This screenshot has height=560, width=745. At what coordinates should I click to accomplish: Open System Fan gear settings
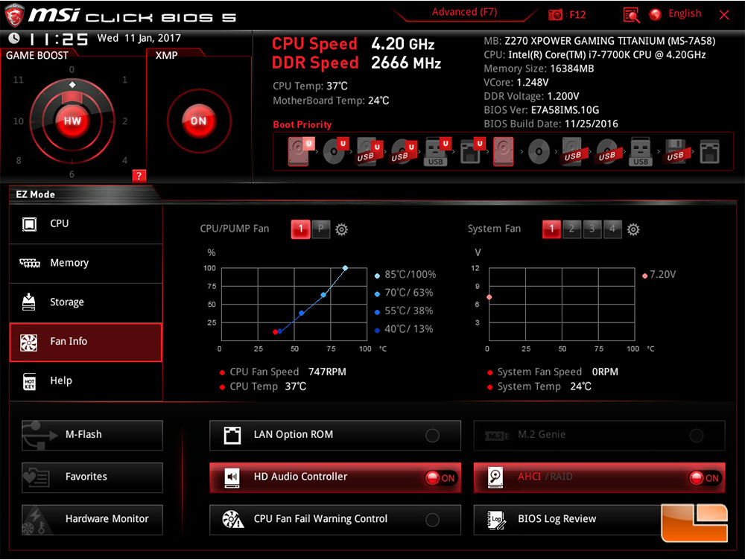tap(633, 229)
